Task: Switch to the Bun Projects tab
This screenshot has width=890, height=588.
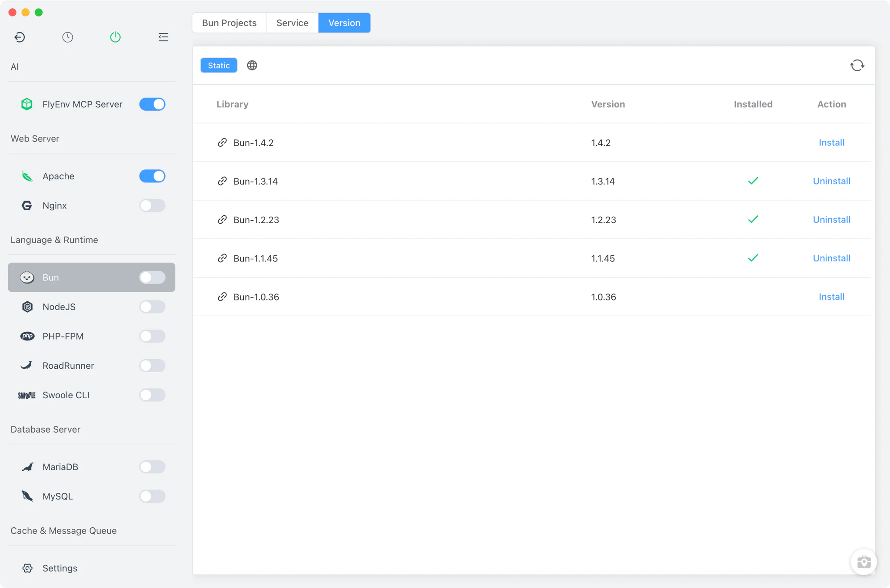Action: tap(229, 23)
